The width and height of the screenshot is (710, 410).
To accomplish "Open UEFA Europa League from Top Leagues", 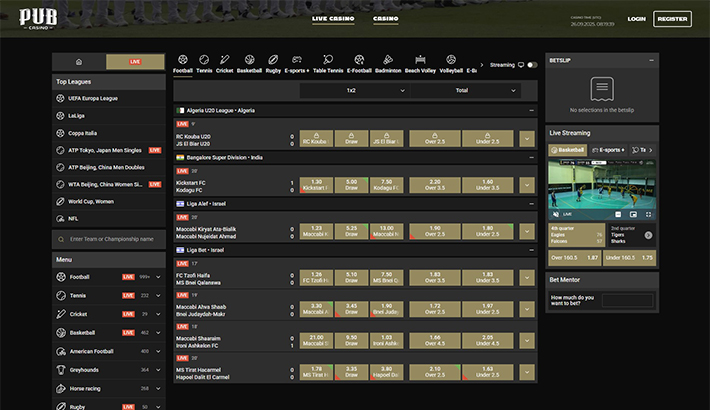I will click(95, 98).
